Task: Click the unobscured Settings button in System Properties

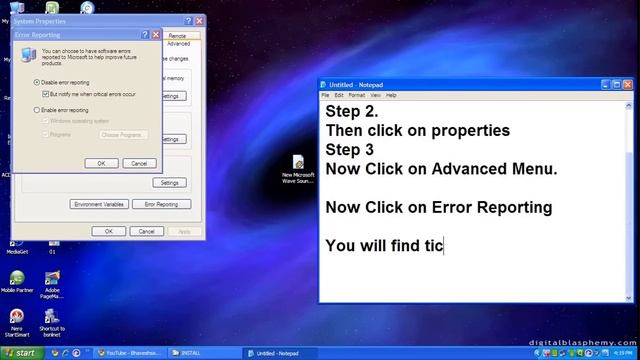Action: coord(169,183)
